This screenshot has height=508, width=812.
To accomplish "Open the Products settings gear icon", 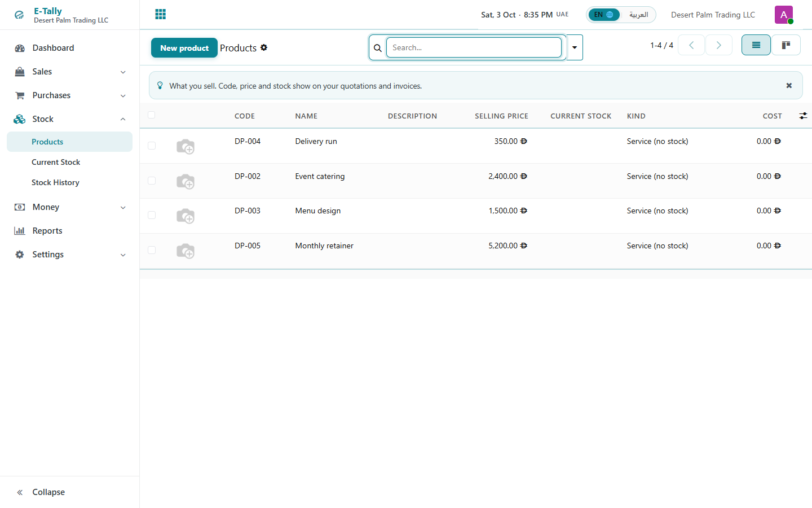I will tap(264, 47).
